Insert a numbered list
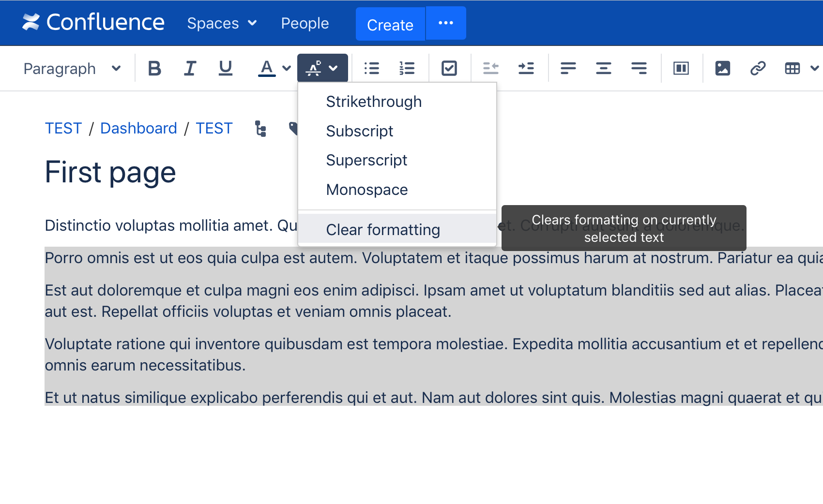 (407, 68)
